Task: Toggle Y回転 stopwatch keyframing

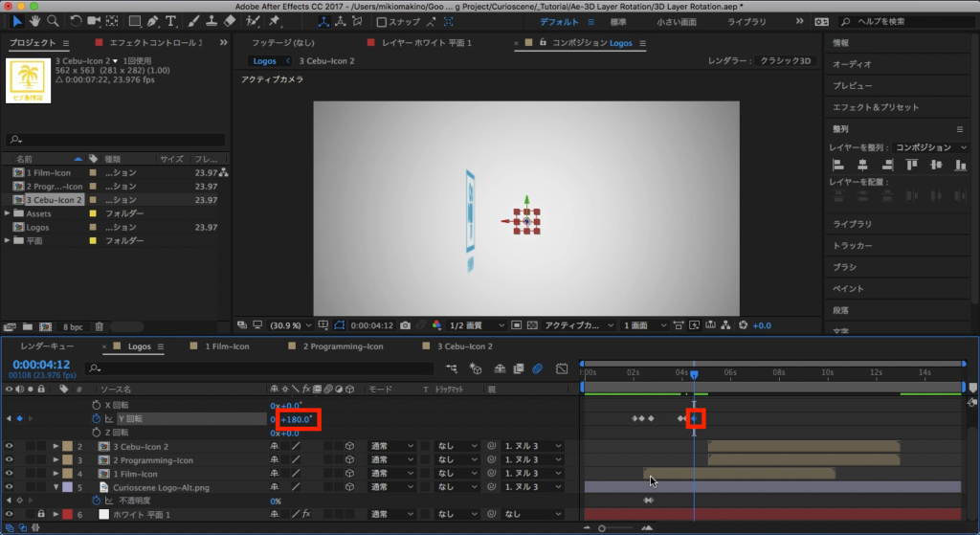Action: (x=96, y=419)
